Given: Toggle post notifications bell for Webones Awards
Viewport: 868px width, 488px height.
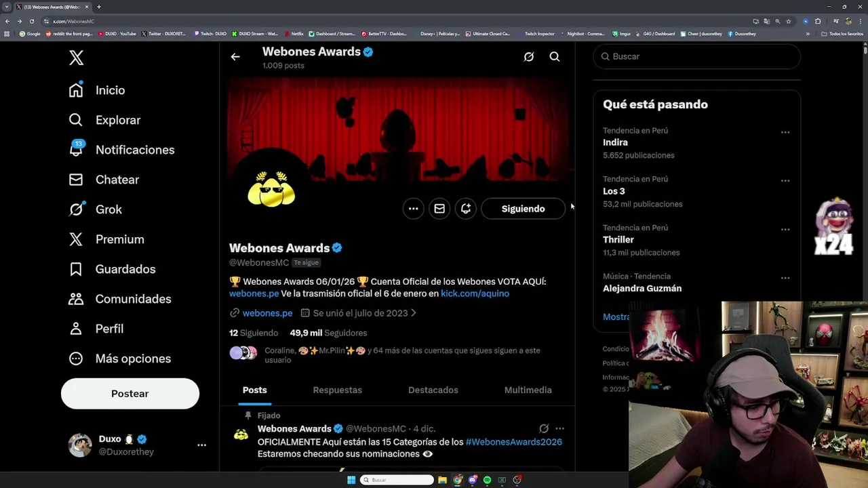Looking at the screenshot, I should coord(466,209).
